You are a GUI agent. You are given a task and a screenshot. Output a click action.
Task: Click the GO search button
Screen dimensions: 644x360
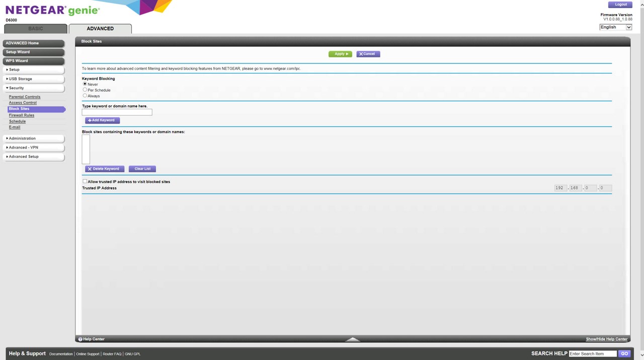point(624,354)
